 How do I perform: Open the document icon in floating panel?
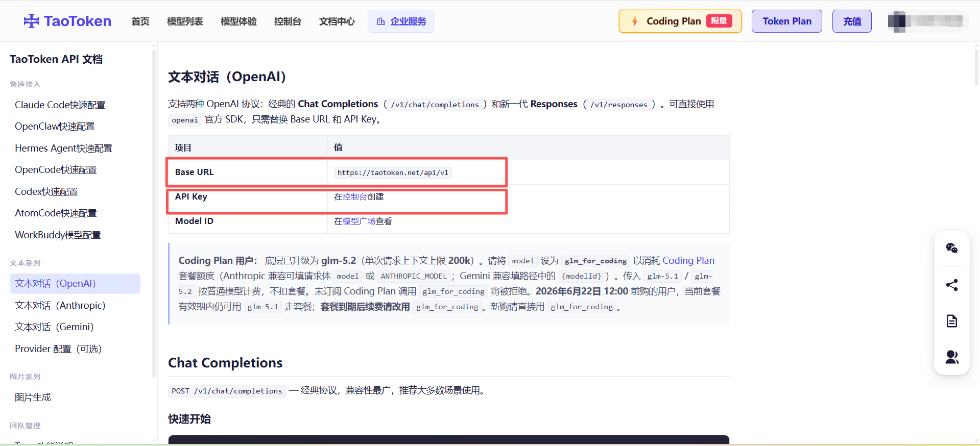951,321
